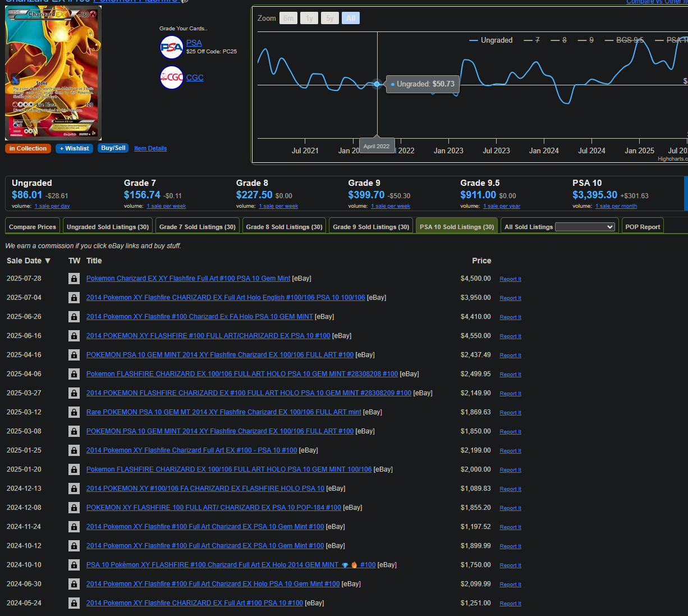Viewport: 688px width, 616px height.
Task: Click lock icon on 2024-10-10 sale row
Action: click(74, 565)
